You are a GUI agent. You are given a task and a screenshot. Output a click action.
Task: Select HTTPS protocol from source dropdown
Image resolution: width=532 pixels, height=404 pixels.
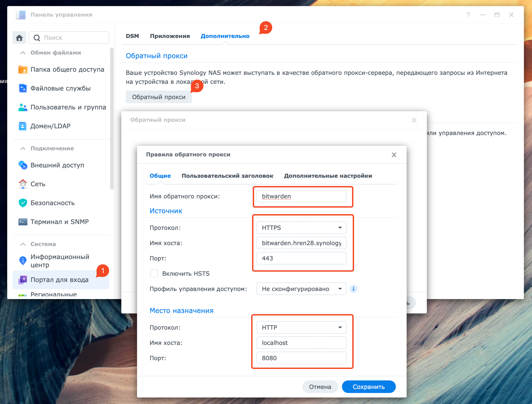(x=301, y=227)
